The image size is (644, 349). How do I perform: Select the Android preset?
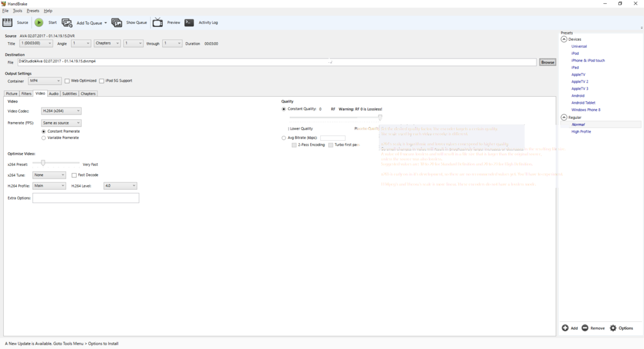(x=578, y=96)
